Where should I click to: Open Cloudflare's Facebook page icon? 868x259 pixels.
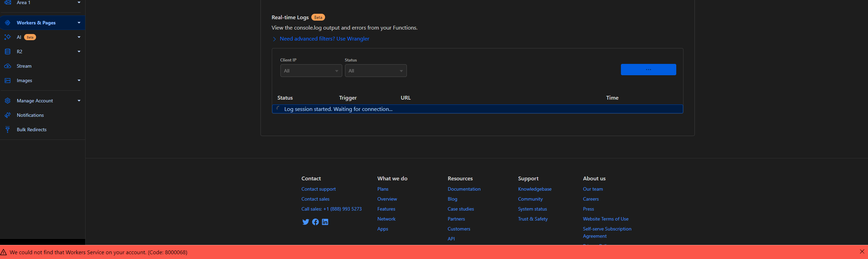click(x=315, y=222)
